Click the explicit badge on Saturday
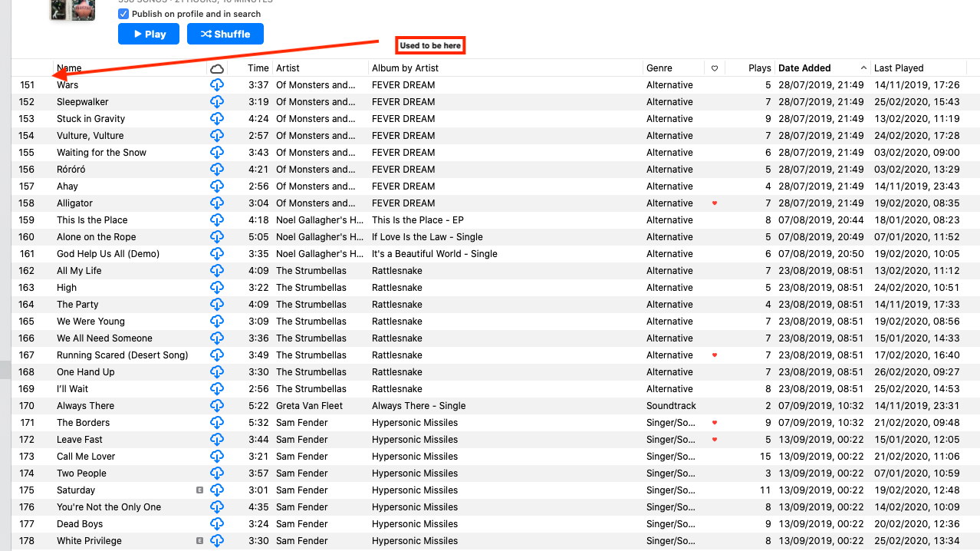This screenshot has height=551, width=980. point(200,490)
